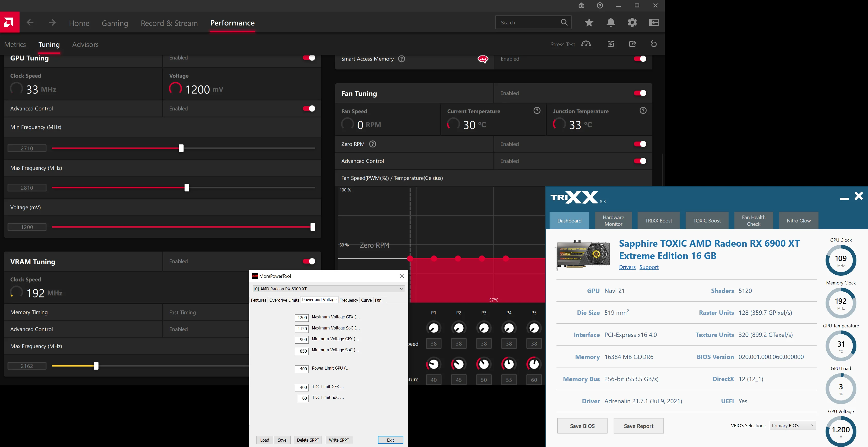Click the AMD logo home icon
Viewport: 868px width, 447px height.
tap(10, 22)
